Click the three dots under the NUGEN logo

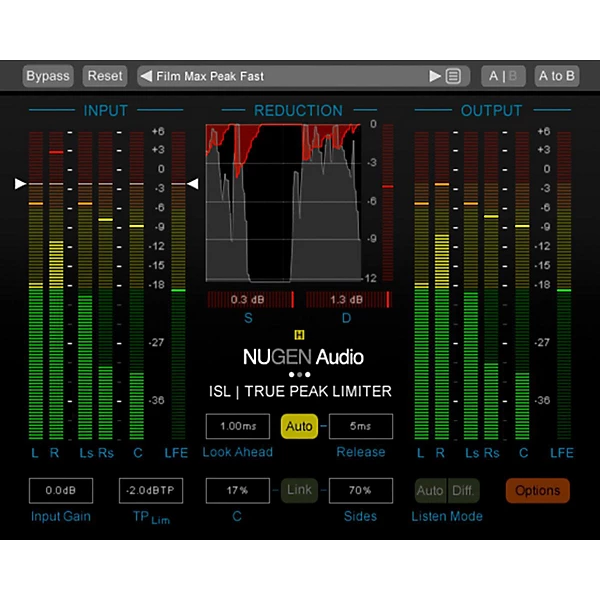pos(299,375)
